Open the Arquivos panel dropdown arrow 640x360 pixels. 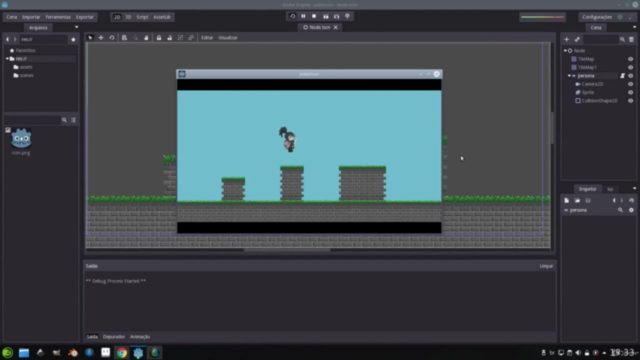pos(76,27)
